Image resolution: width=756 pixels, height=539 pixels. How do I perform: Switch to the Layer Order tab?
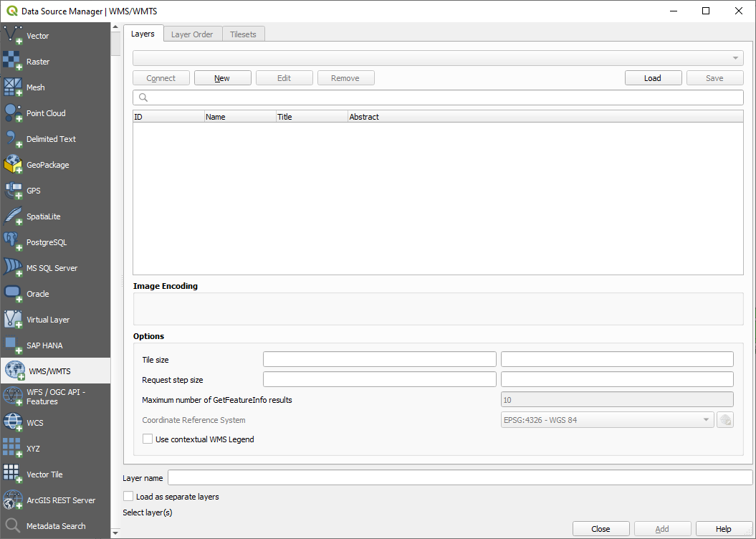click(x=192, y=34)
